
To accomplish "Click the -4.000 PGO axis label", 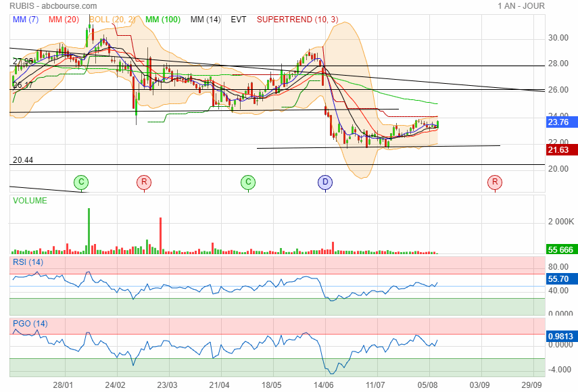I will coord(560,370).
